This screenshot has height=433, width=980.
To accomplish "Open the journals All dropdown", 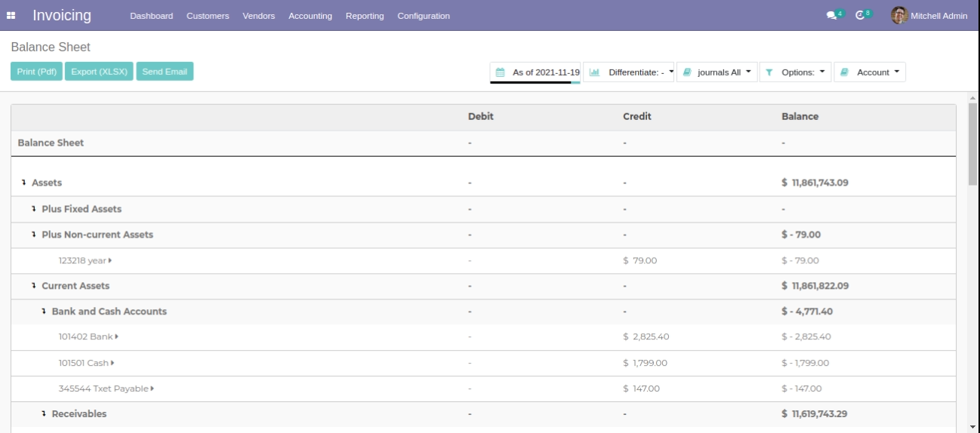I will (x=723, y=72).
